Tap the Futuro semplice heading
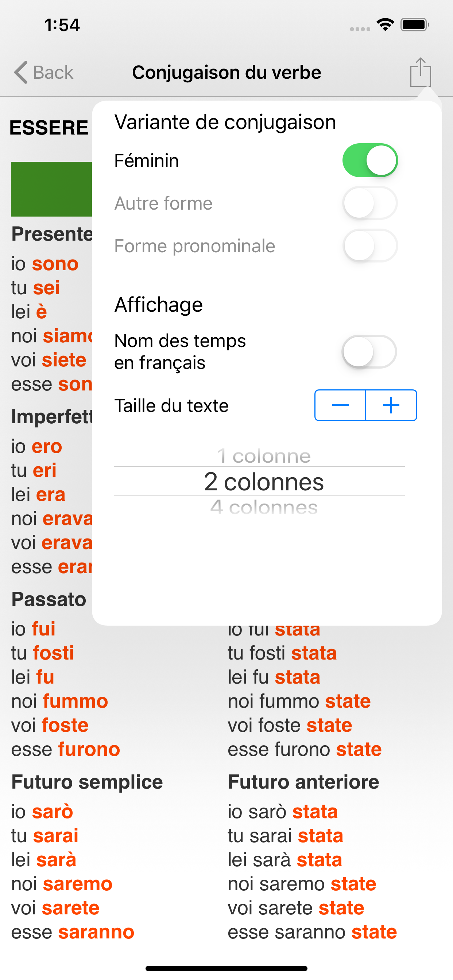Image resolution: width=453 pixels, height=980 pixels. [87, 782]
